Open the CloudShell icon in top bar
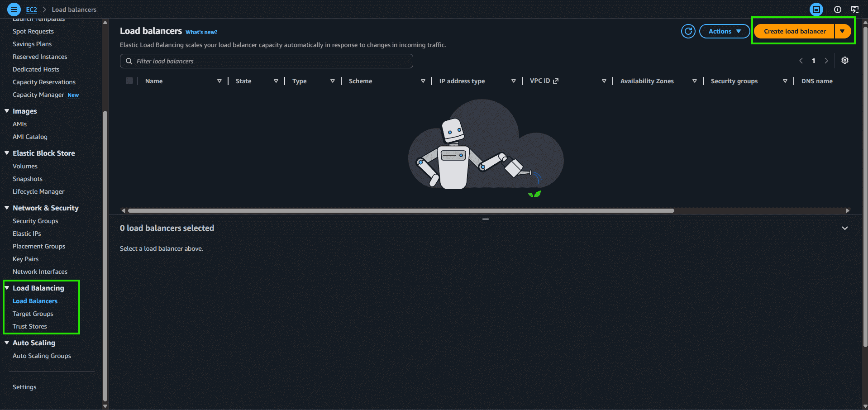This screenshot has height=410, width=868. pyautogui.click(x=816, y=9)
